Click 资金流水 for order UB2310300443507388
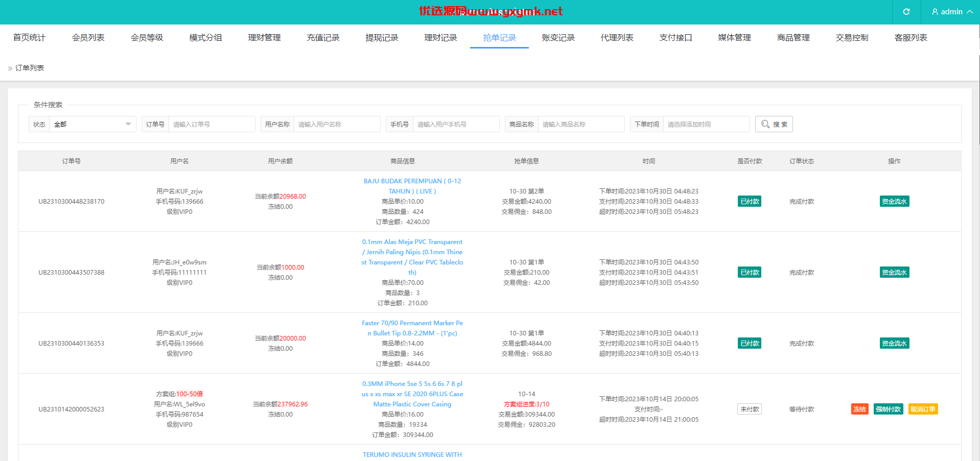This screenshot has width=980, height=461. click(x=894, y=272)
